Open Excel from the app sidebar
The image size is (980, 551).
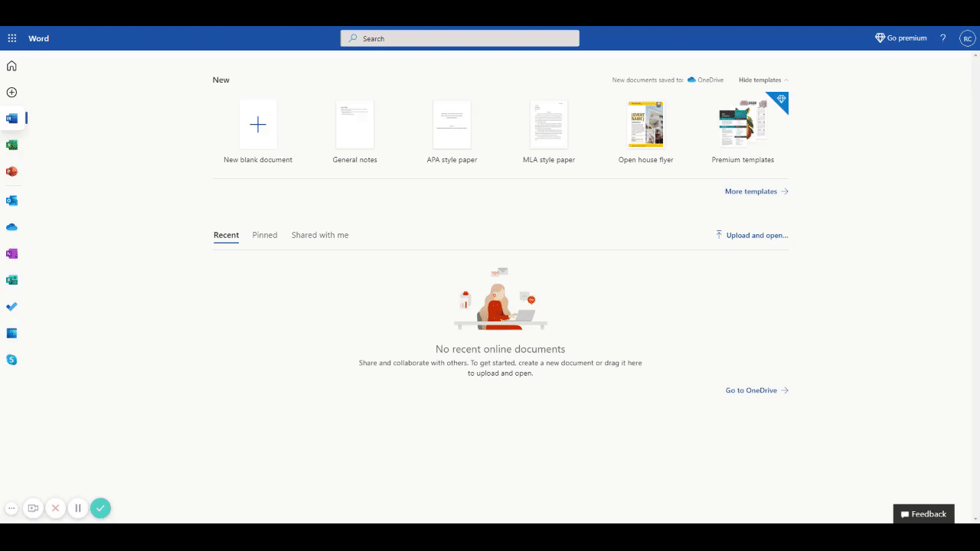point(11,145)
